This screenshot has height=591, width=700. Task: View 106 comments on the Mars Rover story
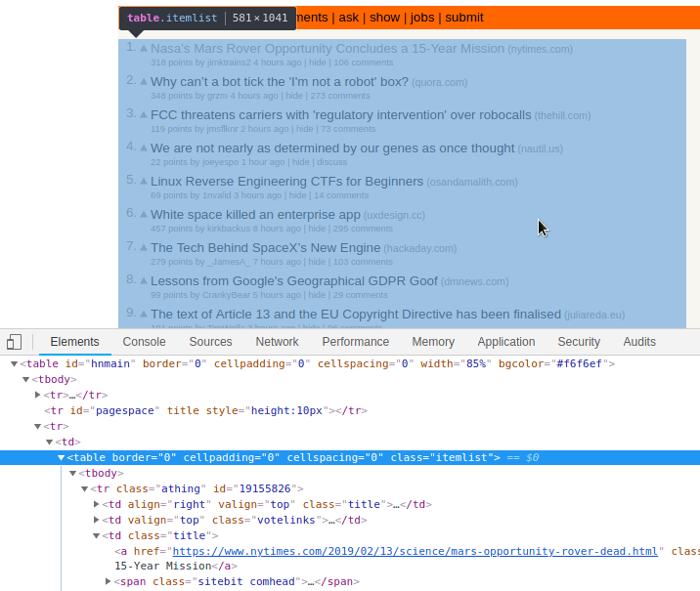[x=364, y=63]
